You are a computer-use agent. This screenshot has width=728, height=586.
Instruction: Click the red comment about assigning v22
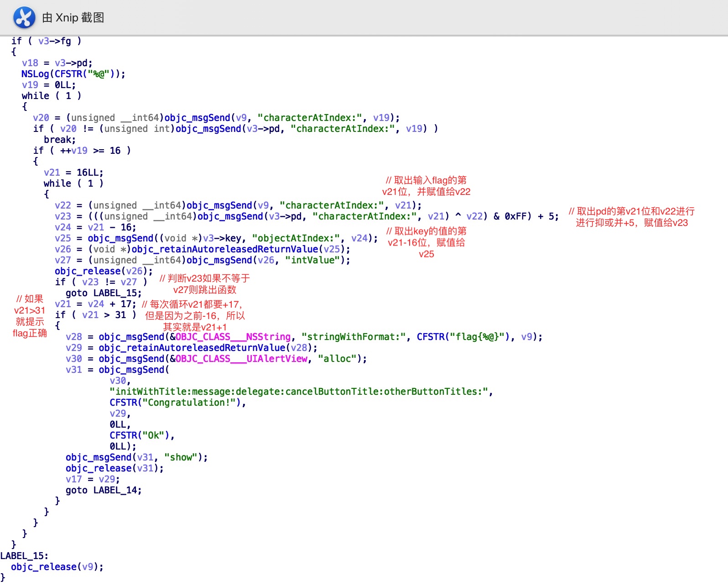pyautogui.click(x=426, y=186)
